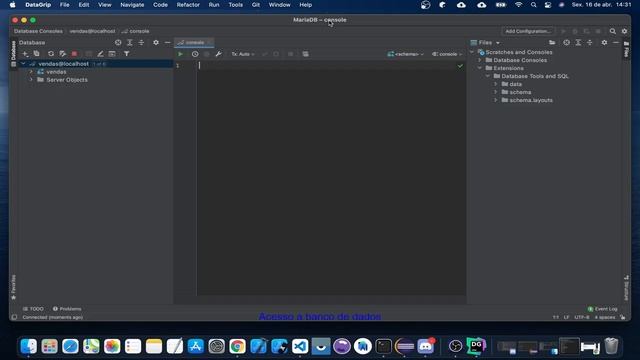This screenshot has width=640, height=360.
Task: Click the In-Editor Results table icon
Action: click(305, 54)
